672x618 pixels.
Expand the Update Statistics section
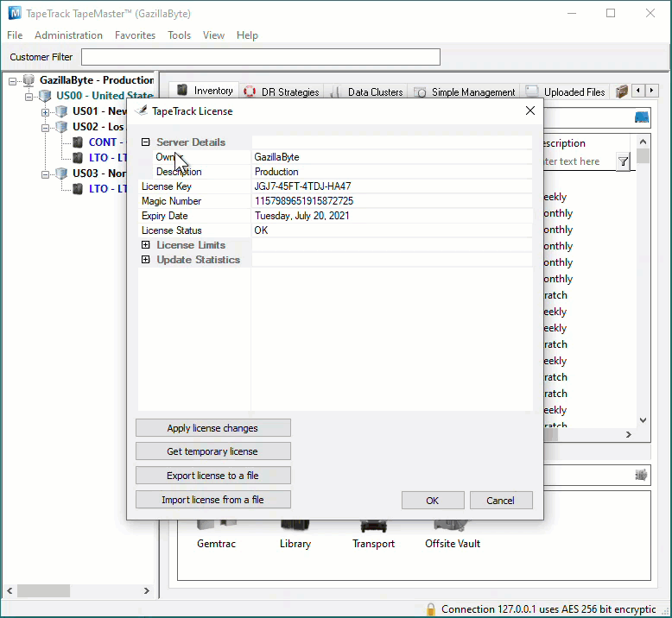(x=146, y=260)
